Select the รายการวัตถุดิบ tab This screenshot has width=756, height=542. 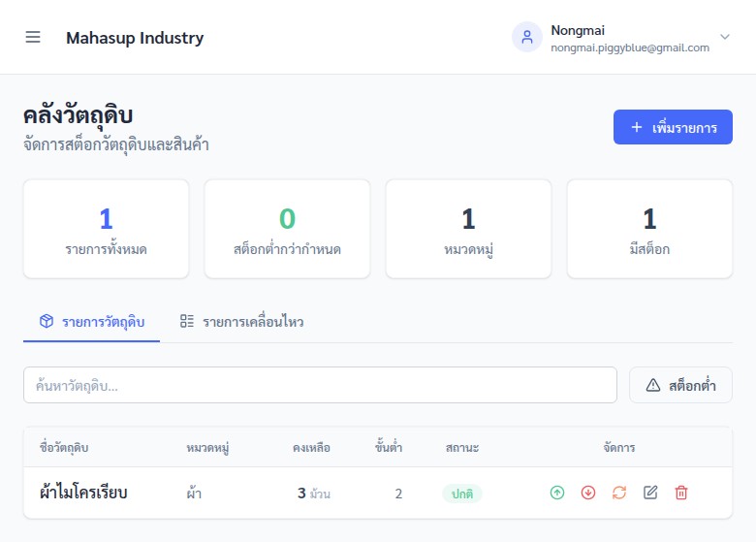click(x=92, y=322)
